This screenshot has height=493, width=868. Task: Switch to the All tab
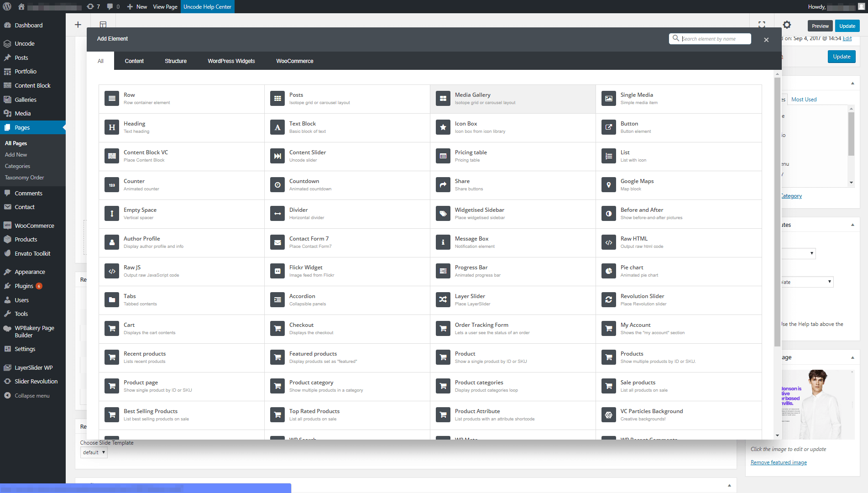point(100,61)
